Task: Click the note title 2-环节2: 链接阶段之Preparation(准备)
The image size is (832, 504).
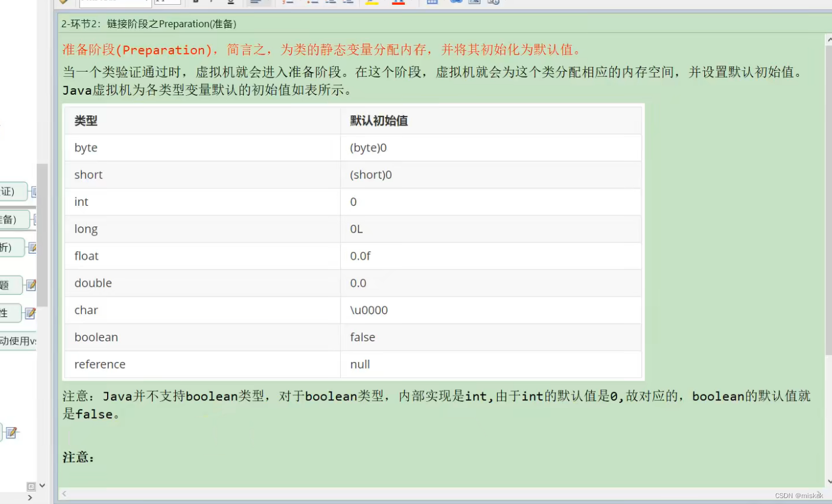Action: point(149,24)
